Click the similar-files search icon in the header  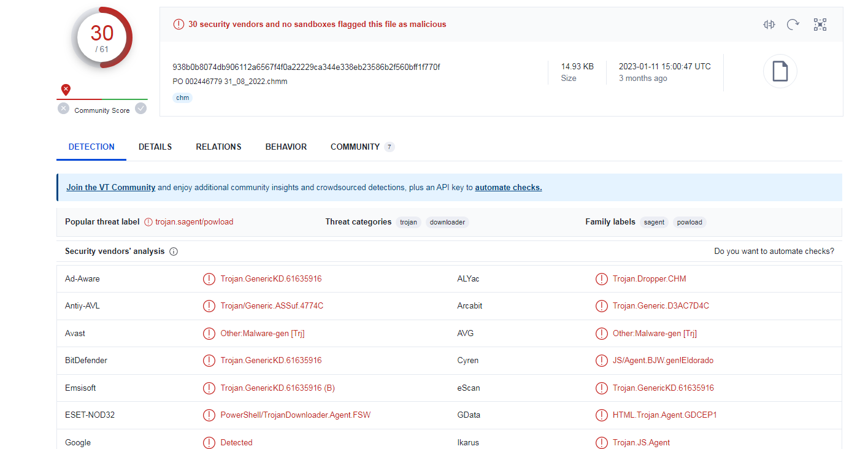pos(769,25)
